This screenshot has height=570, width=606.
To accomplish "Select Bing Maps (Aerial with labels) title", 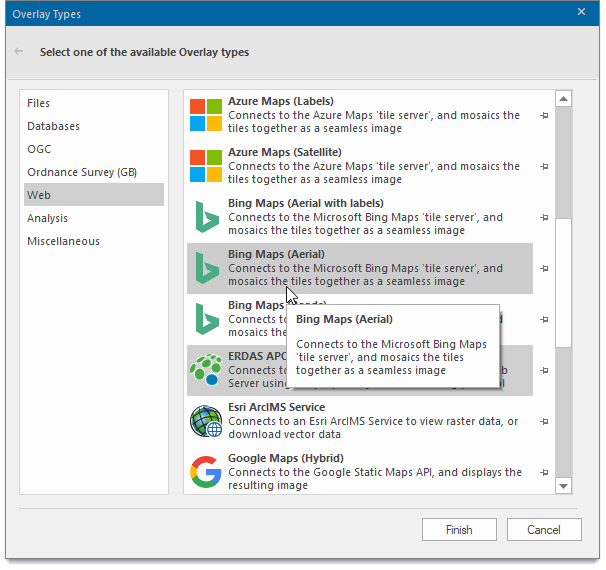I will click(306, 203).
